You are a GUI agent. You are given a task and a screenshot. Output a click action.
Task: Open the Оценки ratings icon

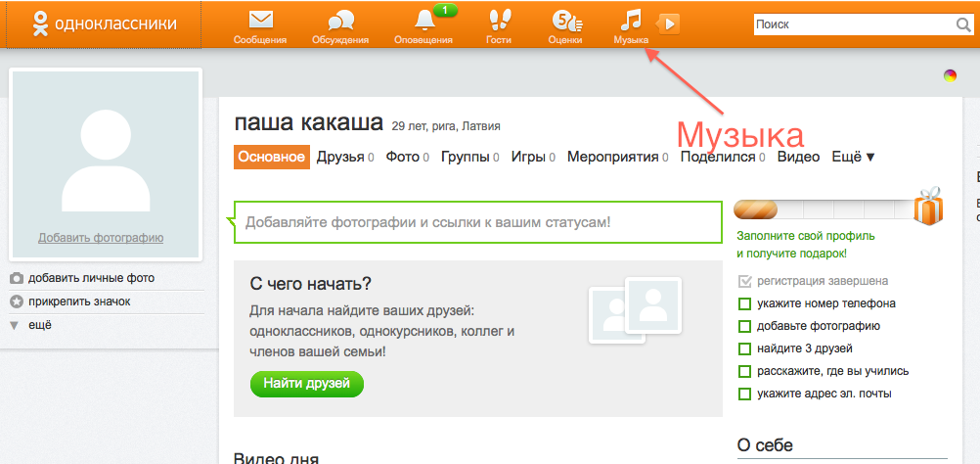click(x=566, y=22)
